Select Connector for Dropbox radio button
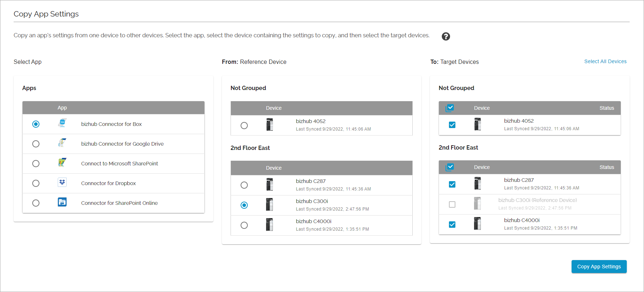Screen dimensions: 644x292 pyautogui.click(x=36, y=183)
